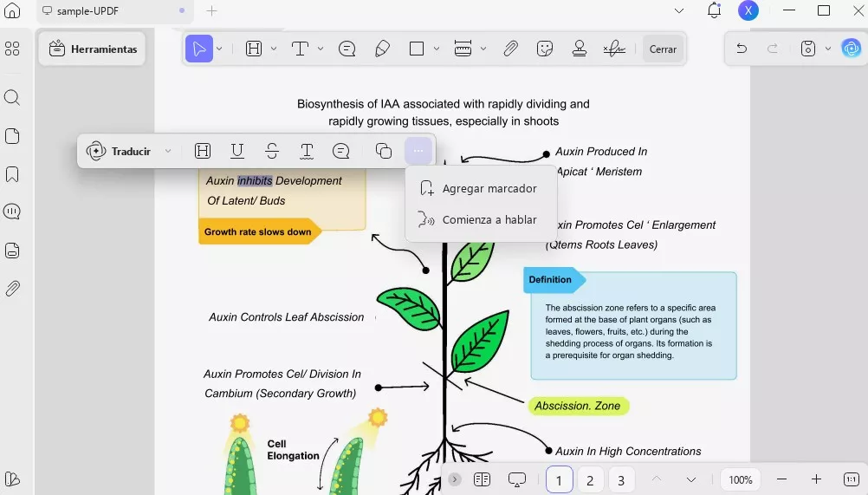Expand the selection tool dropdown arrow
868x495 pixels.
coord(219,49)
